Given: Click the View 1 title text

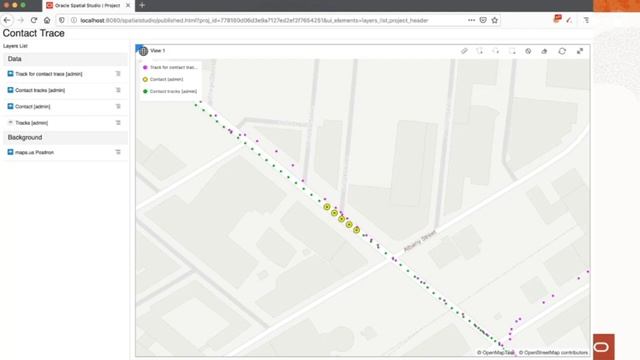Looking at the screenshot, I should coord(158,51).
